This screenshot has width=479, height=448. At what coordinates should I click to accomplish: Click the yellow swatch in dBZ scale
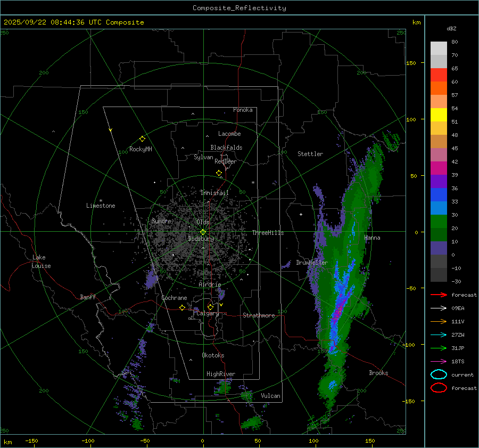439,115
